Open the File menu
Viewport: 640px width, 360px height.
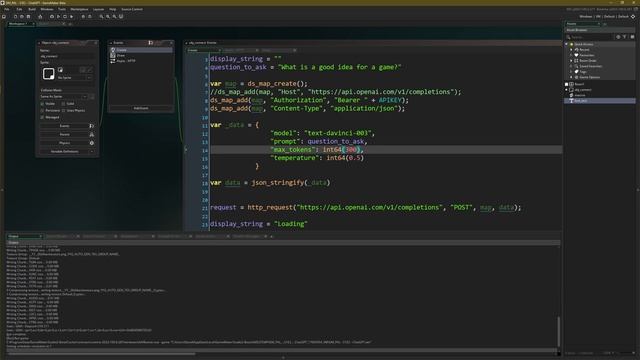click(7, 9)
